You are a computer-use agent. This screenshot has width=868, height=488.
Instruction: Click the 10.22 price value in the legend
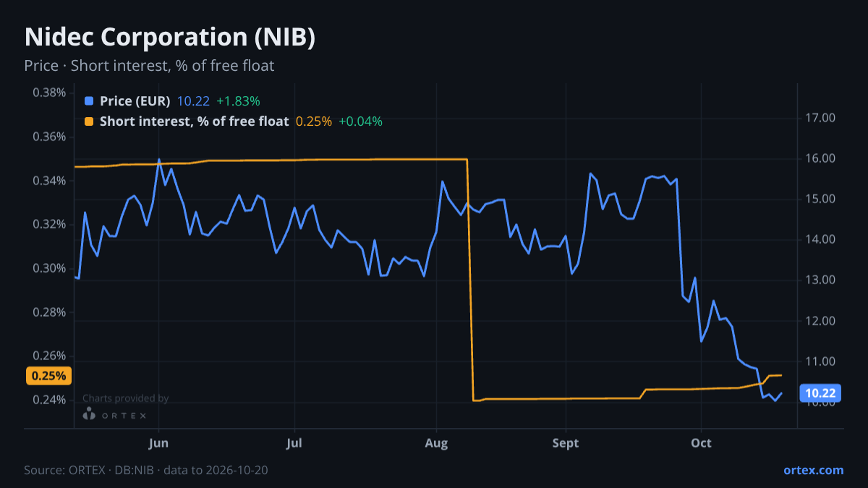[193, 101]
